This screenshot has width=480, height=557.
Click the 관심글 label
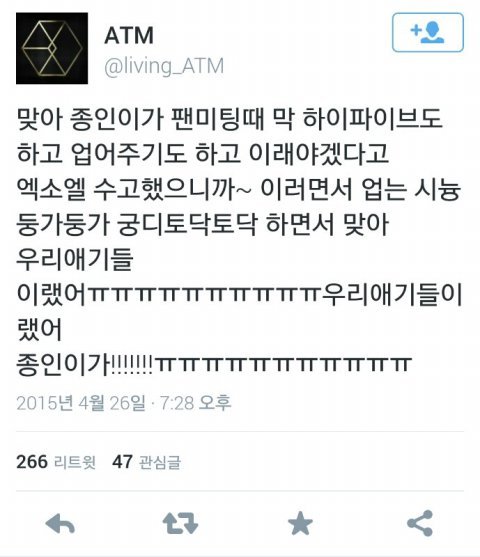click(x=160, y=462)
